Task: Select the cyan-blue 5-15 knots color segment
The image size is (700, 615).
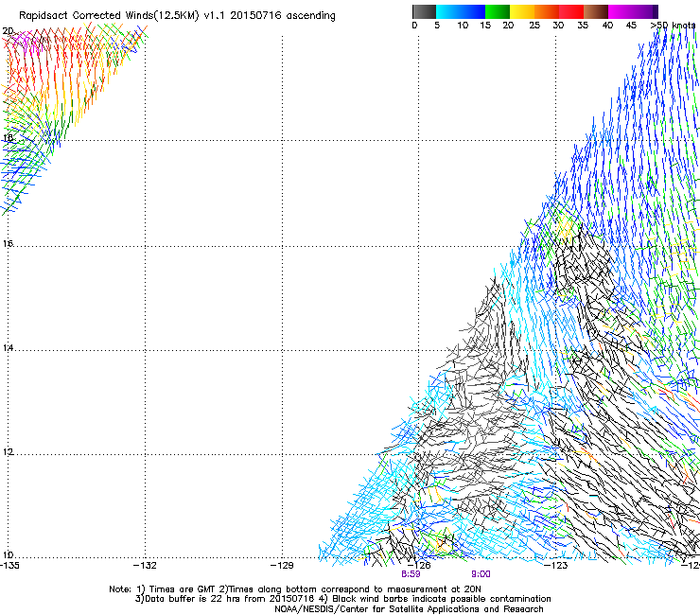Action: 461,11
